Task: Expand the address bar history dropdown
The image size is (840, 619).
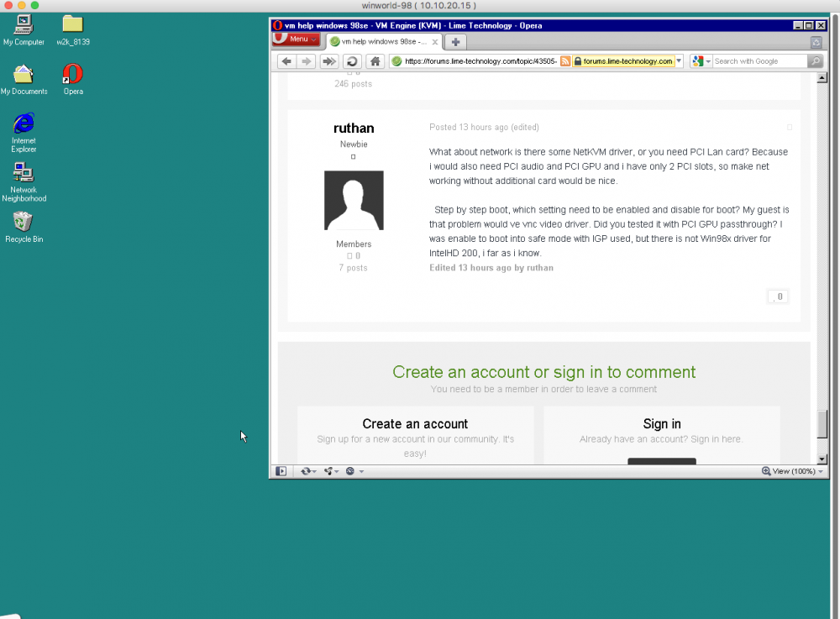Action: coord(679,61)
